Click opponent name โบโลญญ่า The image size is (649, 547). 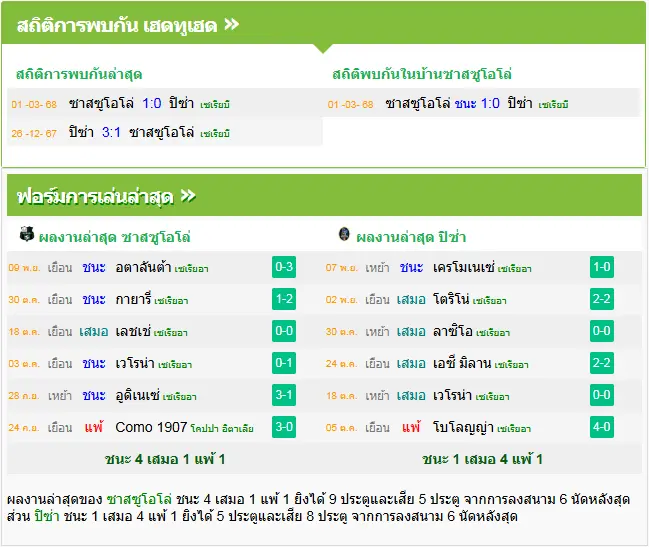[463, 427]
